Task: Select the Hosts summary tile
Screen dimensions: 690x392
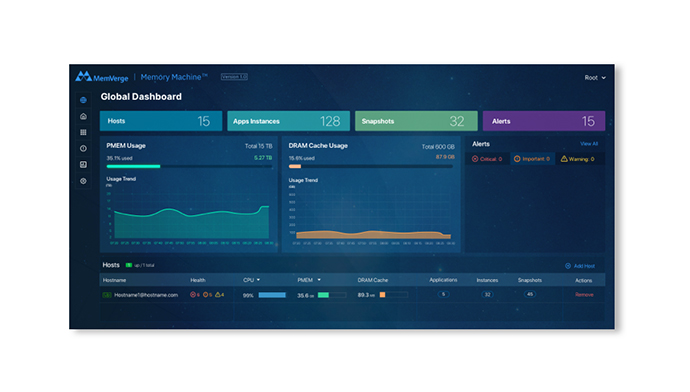Action: pyautogui.click(x=161, y=121)
